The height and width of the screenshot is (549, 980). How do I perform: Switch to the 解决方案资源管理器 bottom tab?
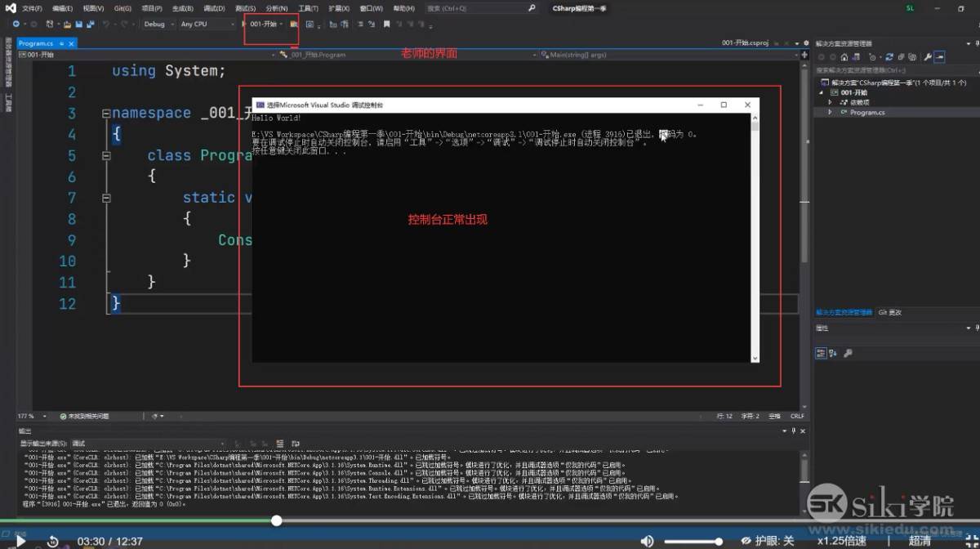[844, 312]
